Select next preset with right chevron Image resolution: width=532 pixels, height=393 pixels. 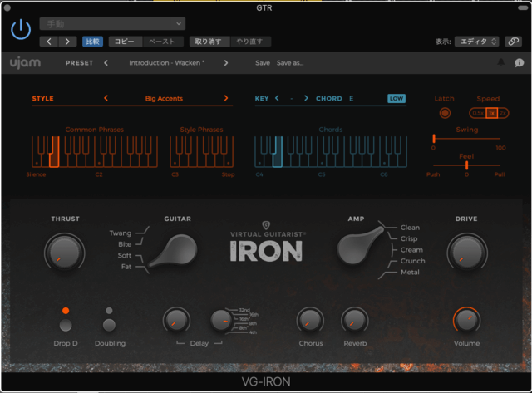click(x=226, y=63)
